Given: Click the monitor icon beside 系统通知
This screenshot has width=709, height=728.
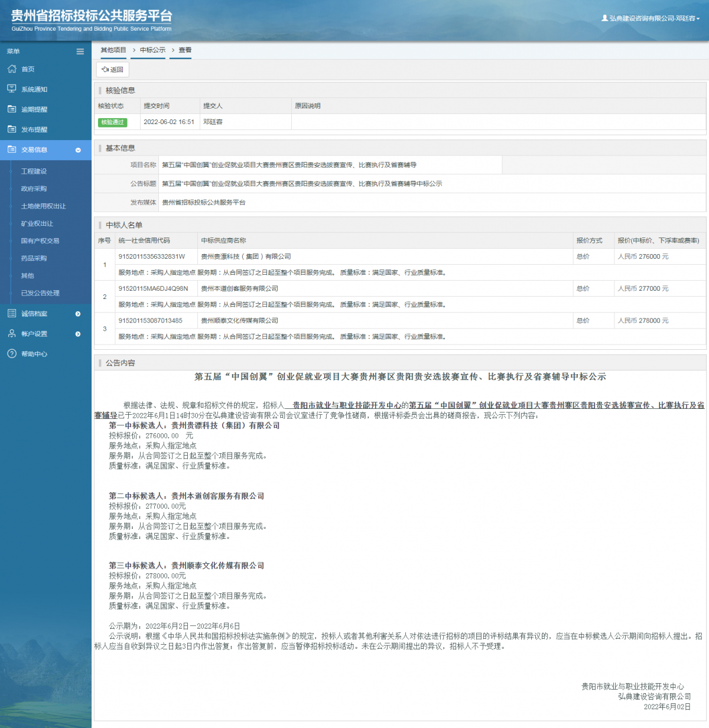Looking at the screenshot, I should (12, 89).
